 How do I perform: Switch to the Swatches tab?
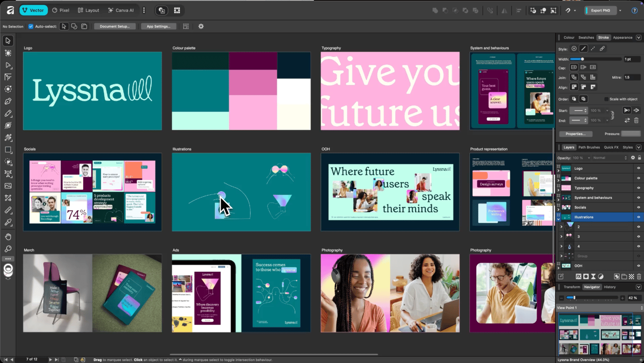pyautogui.click(x=586, y=37)
